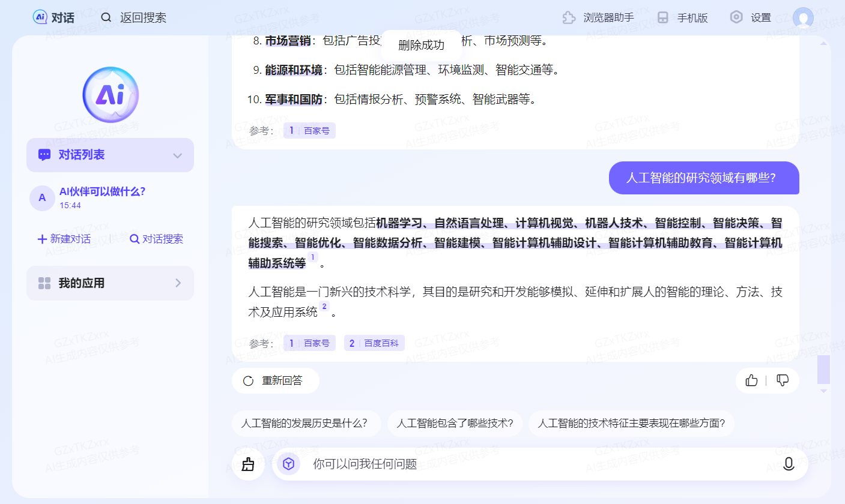Viewport: 845px width, 504px height.
Task: Click the Ai logo in the top bar
Action: 40,17
